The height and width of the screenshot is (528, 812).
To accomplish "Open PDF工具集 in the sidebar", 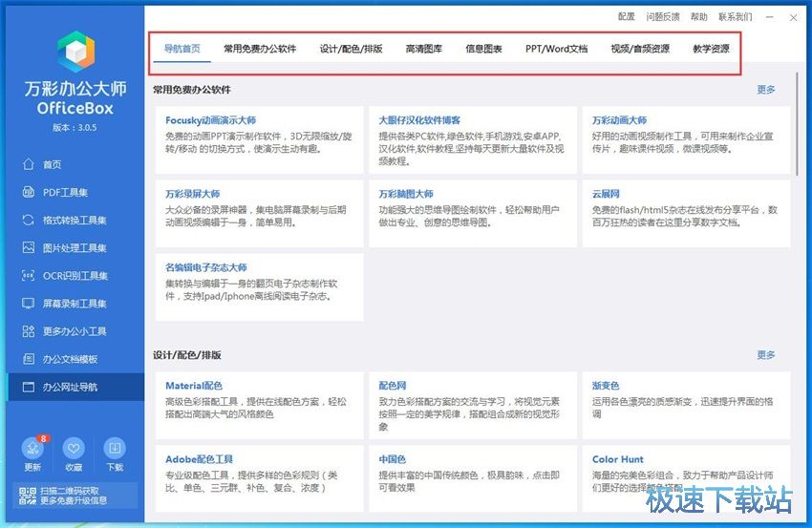I will point(76,192).
